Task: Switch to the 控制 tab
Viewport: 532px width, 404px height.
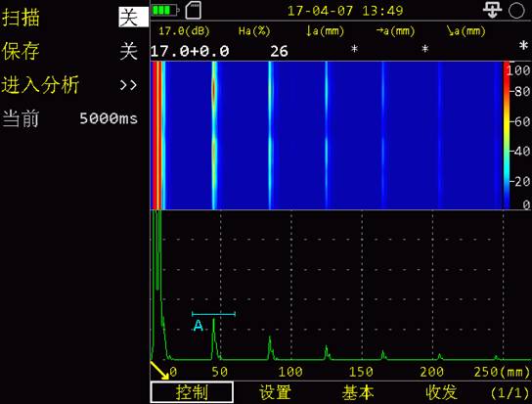Action: 192,392
